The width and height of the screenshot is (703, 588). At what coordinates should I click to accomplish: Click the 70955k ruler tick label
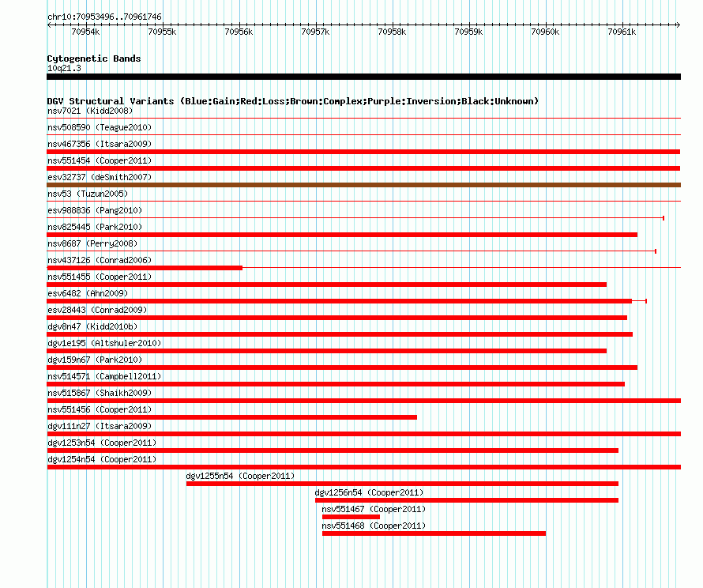coord(162,32)
